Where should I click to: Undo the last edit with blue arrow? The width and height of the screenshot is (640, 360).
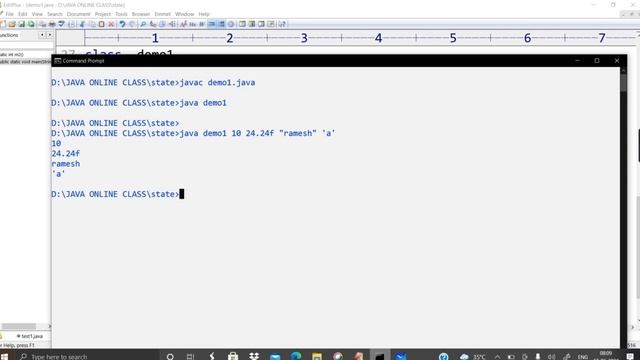(122, 24)
